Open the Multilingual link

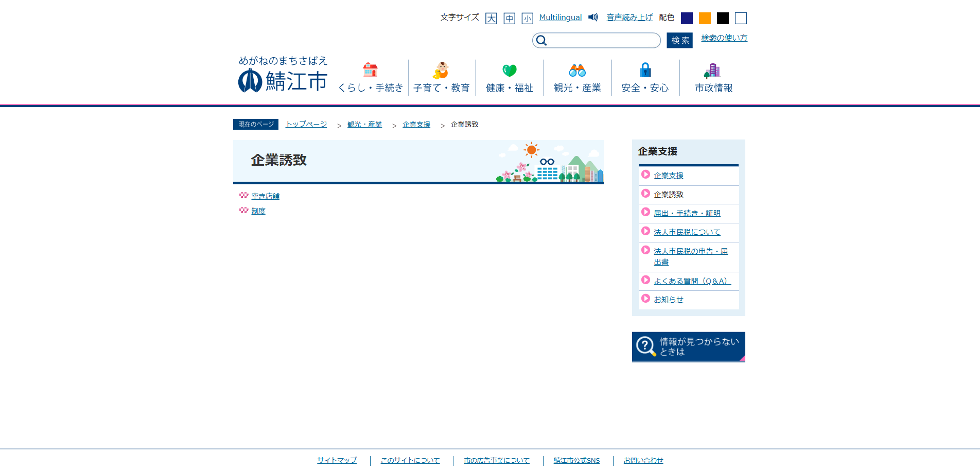(561, 18)
